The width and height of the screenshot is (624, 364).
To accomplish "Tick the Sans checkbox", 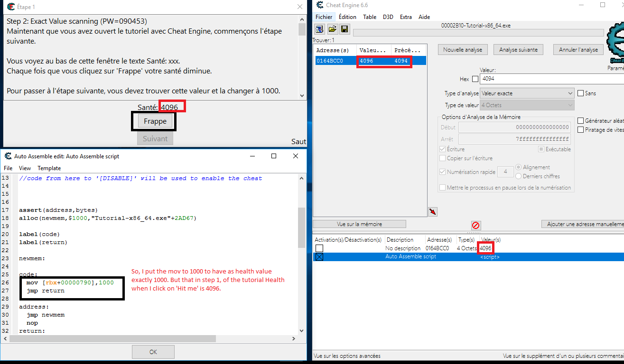I will [x=580, y=93].
